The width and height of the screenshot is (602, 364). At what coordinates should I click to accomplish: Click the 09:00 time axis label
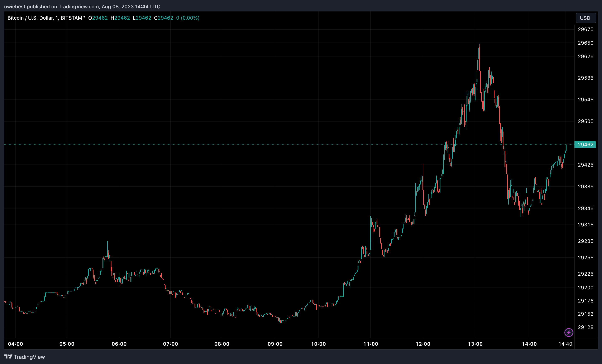point(275,344)
